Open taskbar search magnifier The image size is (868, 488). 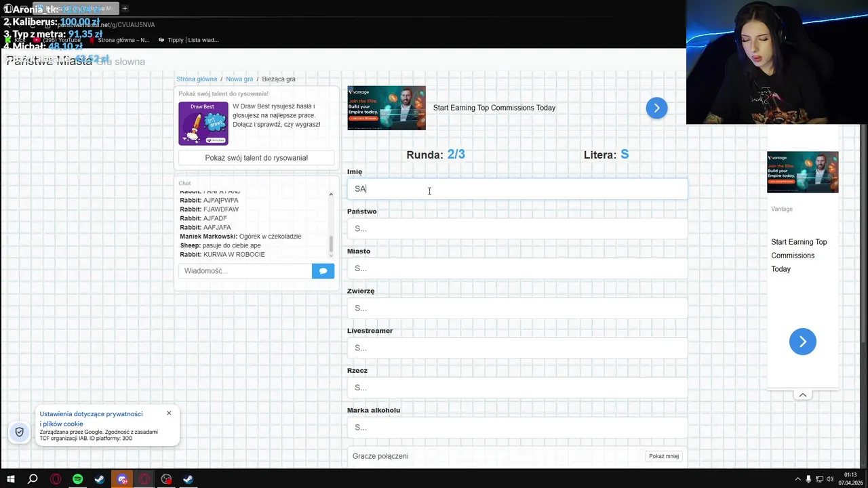click(33, 479)
